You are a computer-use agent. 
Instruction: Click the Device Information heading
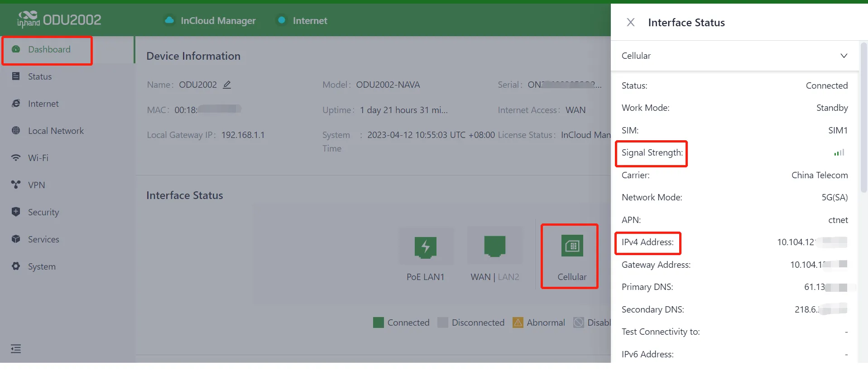click(x=193, y=56)
